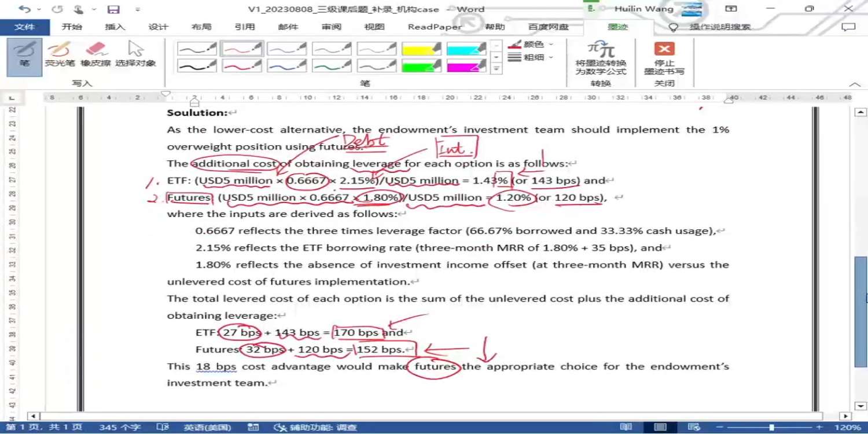868x434 pixels.
Task: Click 停止墨迹书写 to stop inking
Action: 664,58
